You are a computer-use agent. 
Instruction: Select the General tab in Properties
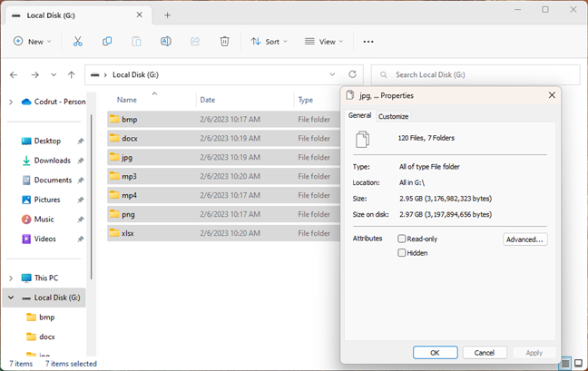(x=359, y=115)
